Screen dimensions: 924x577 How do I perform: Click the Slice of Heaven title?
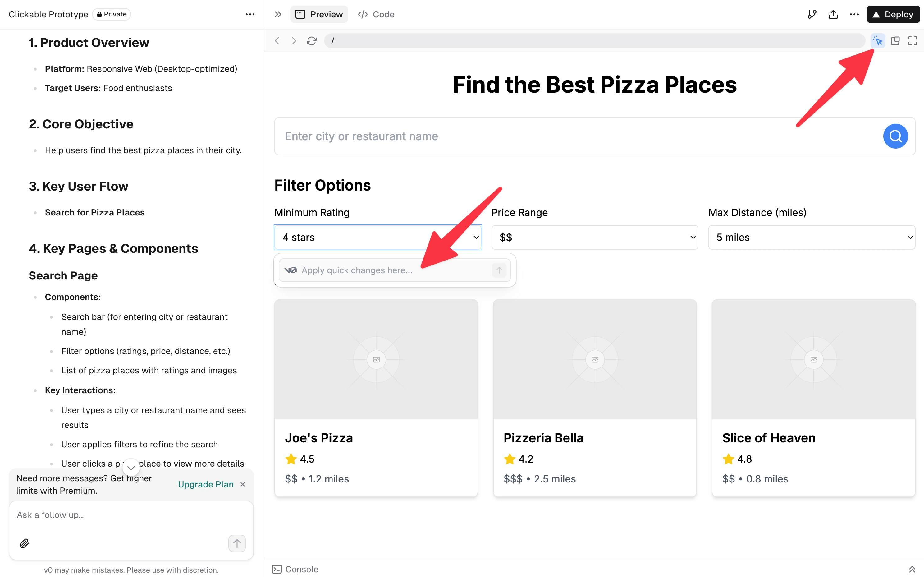[x=769, y=438]
